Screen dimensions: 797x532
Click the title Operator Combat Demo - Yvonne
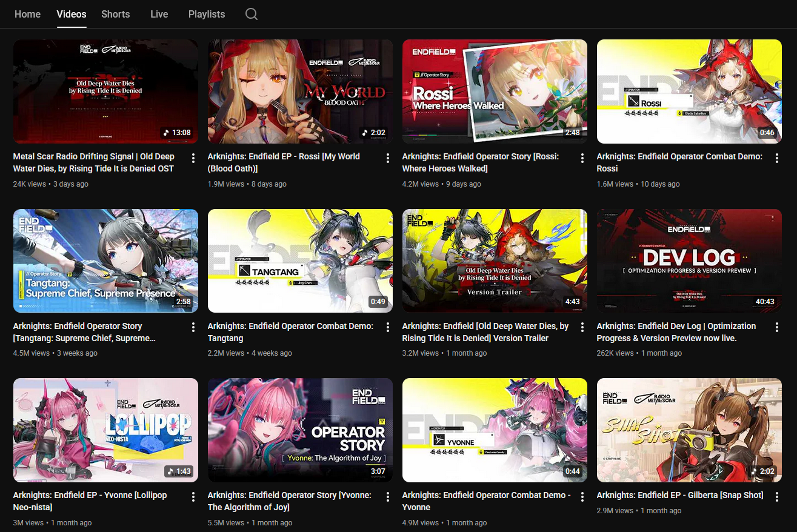click(486, 501)
